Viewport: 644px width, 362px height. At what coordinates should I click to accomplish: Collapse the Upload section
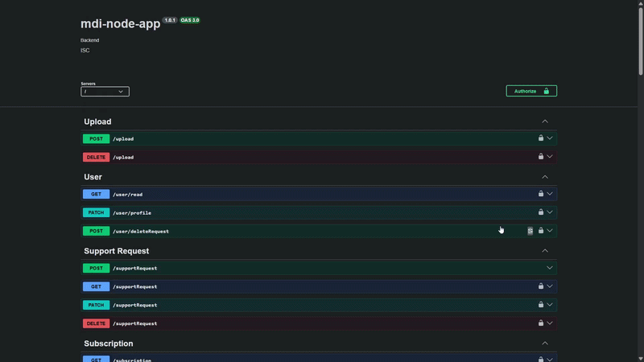[x=545, y=121]
